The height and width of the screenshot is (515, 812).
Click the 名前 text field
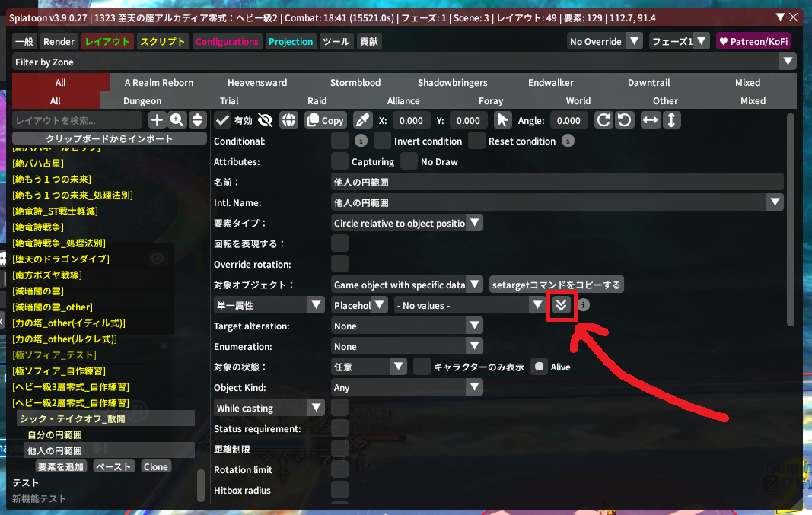(557, 182)
